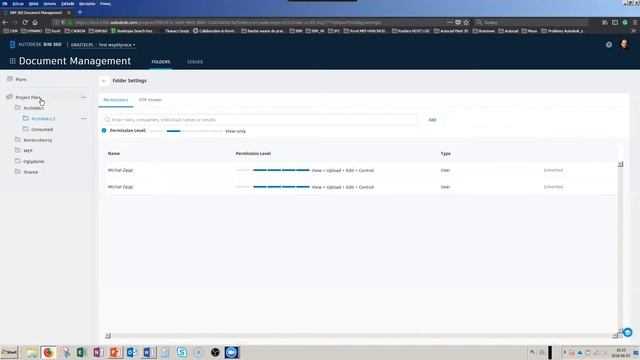The width and height of the screenshot is (640, 360).
Task: Open page actions ellipsis in address bar
Action: 449,22
